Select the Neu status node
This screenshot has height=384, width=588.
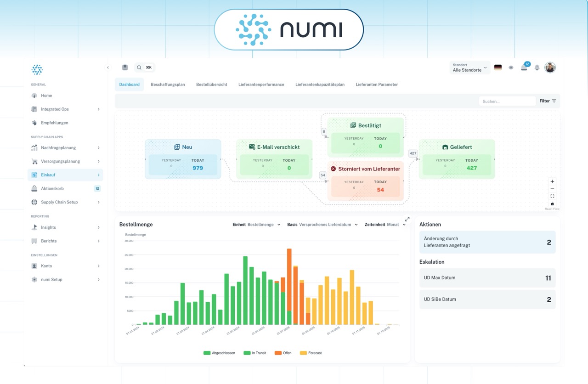(x=183, y=159)
